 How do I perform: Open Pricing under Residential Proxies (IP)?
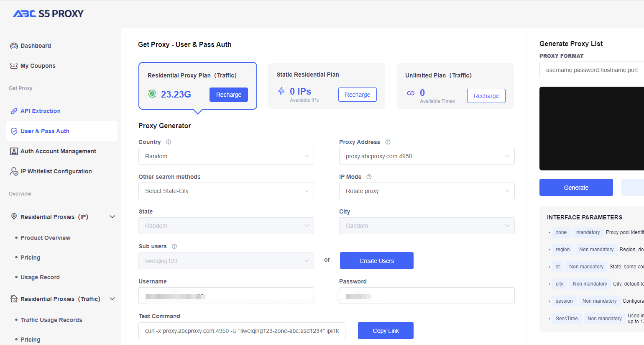coord(30,257)
